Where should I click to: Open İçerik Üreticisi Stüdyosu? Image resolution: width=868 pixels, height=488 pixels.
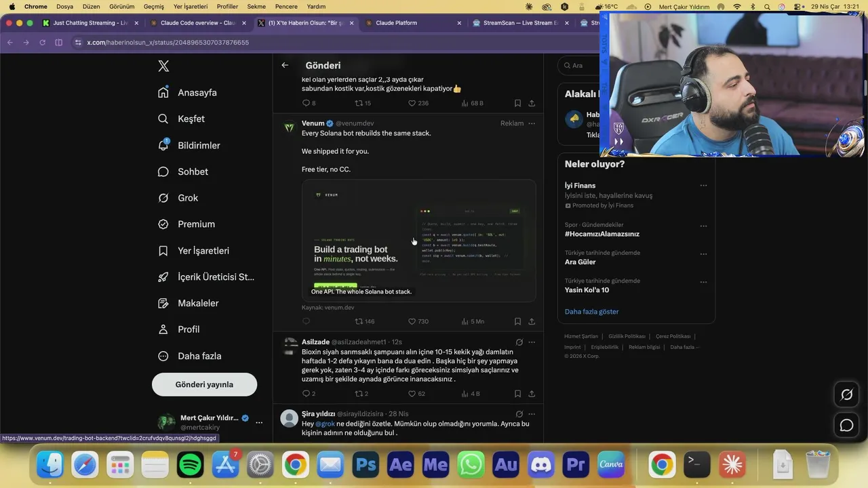[206, 277]
